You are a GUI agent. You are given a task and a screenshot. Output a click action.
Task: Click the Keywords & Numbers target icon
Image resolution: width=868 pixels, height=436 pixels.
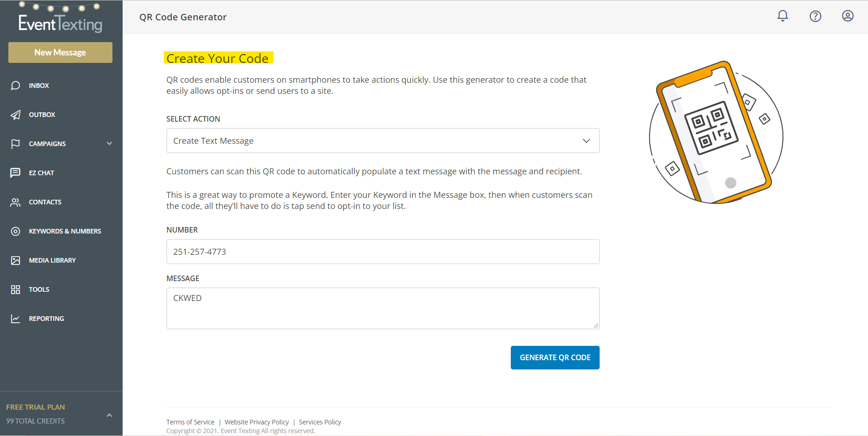(16, 231)
